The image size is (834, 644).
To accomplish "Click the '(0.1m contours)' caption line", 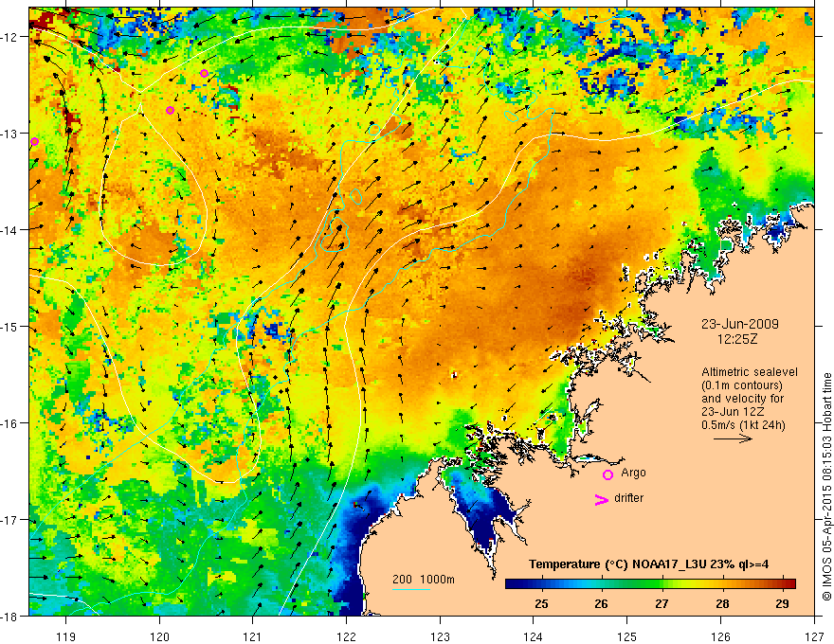I will coord(742,385).
